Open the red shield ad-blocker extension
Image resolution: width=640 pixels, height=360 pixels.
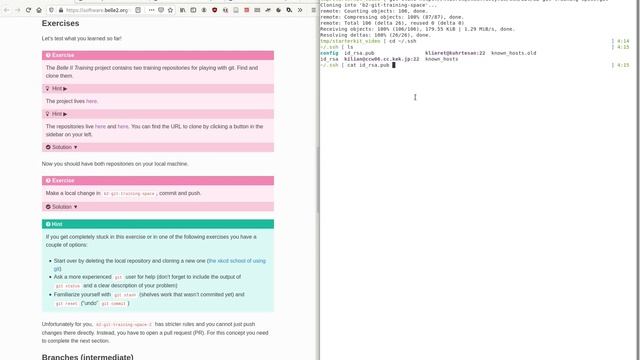pyautogui.click(x=214, y=10)
